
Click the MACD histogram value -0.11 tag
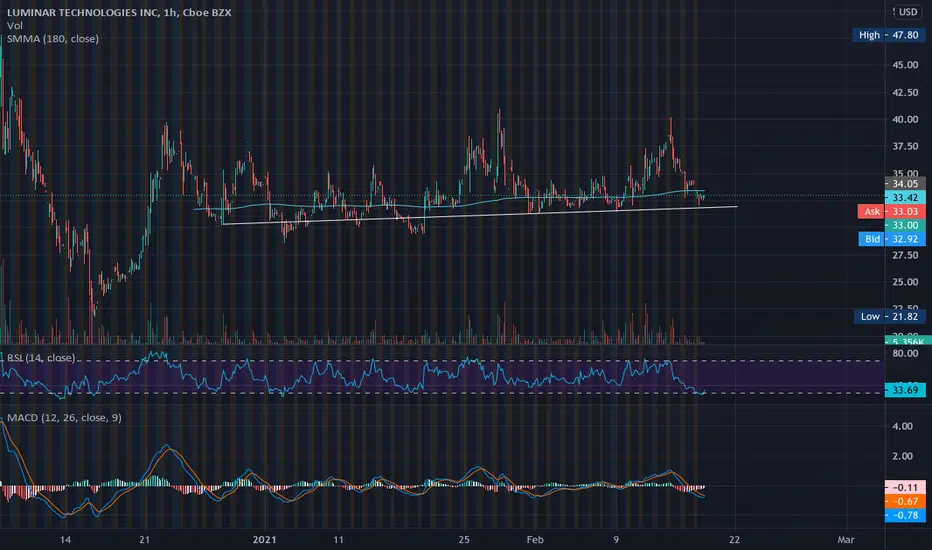click(x=905, y=487)
